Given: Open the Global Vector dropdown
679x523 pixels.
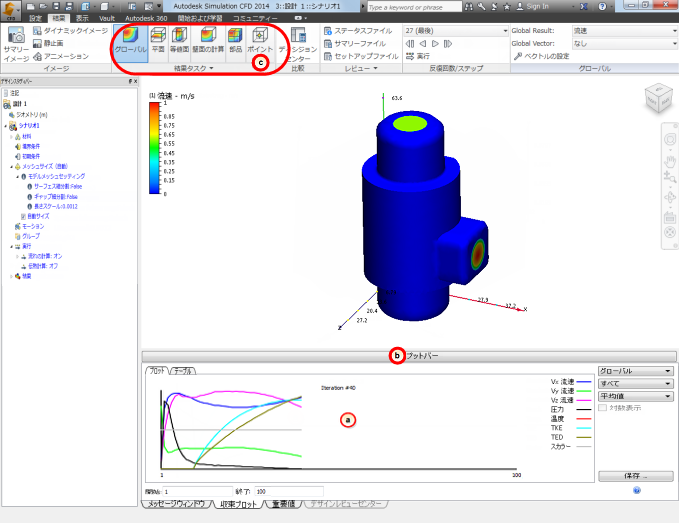Looking at the screenshot, I should point(625,43).
